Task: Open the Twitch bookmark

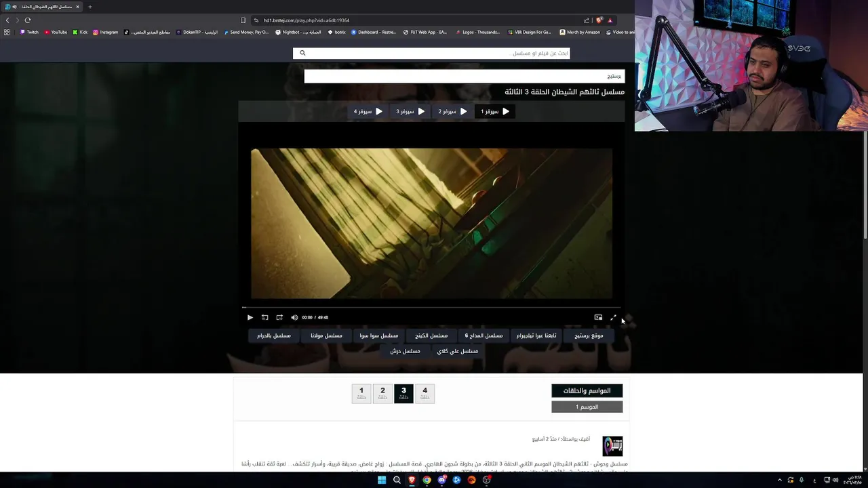Action: (x=30, y=32)
